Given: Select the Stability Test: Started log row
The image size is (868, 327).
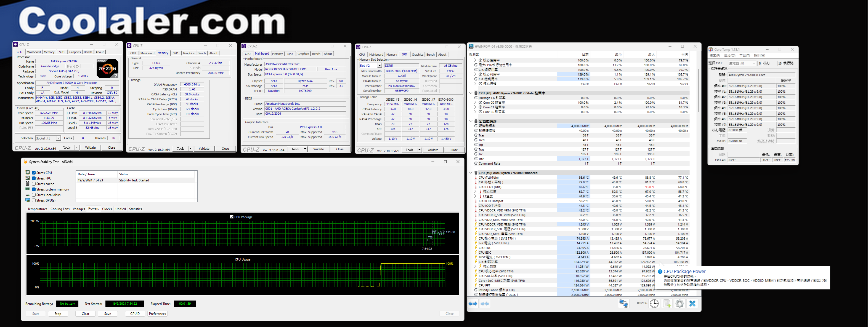Looking at the screenshot, I should tap(136, 180).
